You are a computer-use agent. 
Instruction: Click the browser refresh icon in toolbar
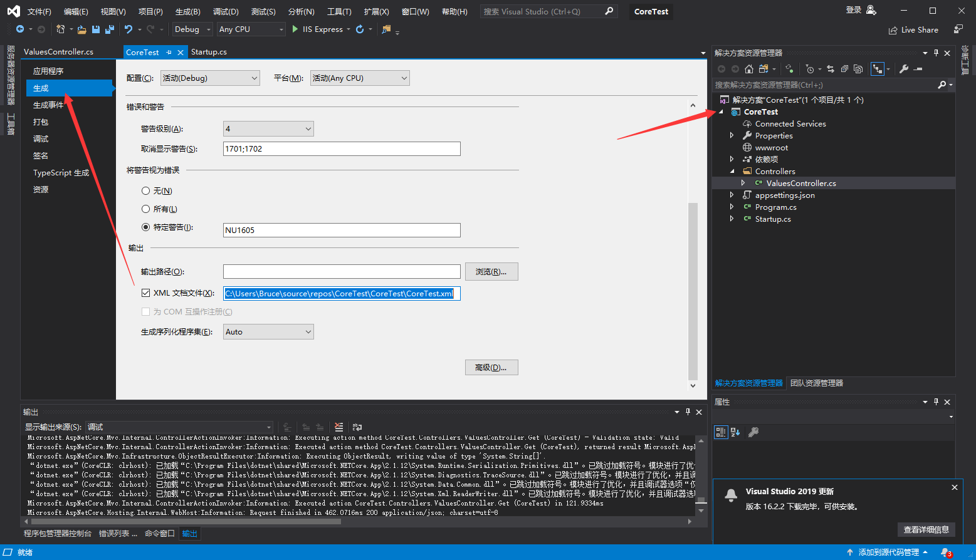(x=360, y=29)
